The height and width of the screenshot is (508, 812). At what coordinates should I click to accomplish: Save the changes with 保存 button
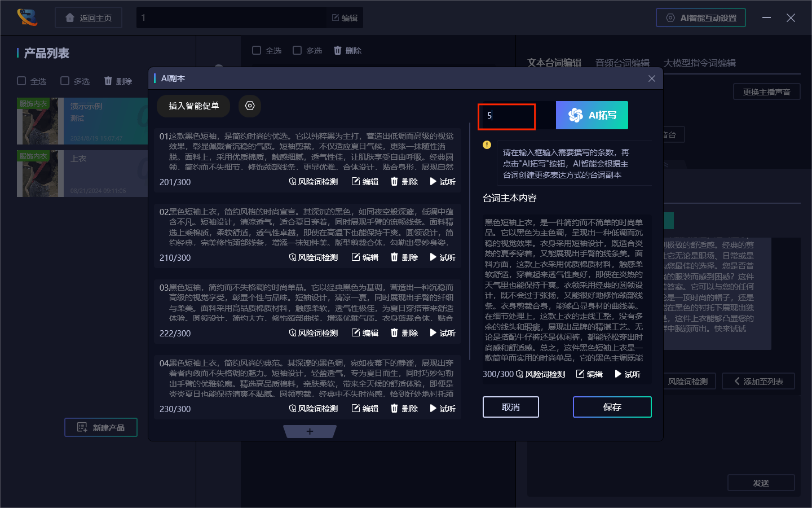(x=612, y=407)
